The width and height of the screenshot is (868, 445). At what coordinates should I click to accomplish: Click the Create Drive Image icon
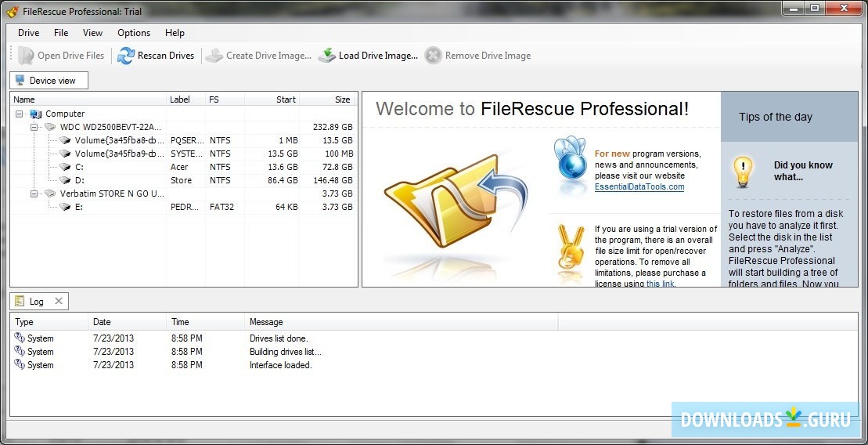tap(214, 56)
